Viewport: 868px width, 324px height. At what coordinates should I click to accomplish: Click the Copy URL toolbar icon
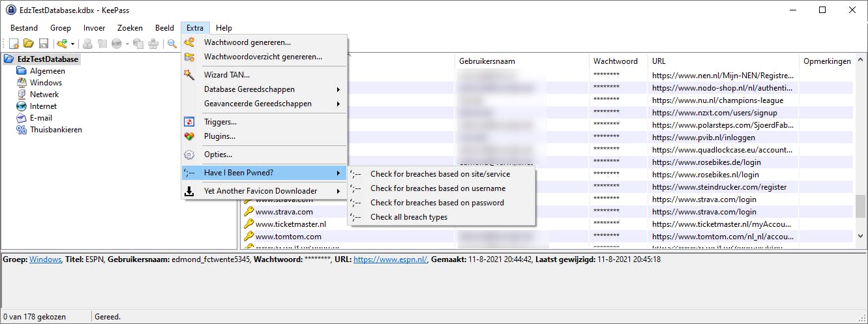coord(138,44)
